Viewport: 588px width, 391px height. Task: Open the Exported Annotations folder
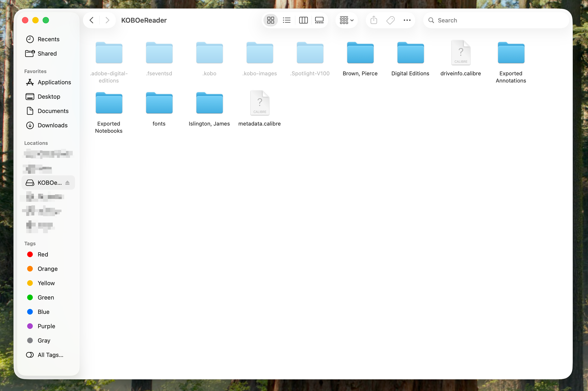click(x=511, y=53)
